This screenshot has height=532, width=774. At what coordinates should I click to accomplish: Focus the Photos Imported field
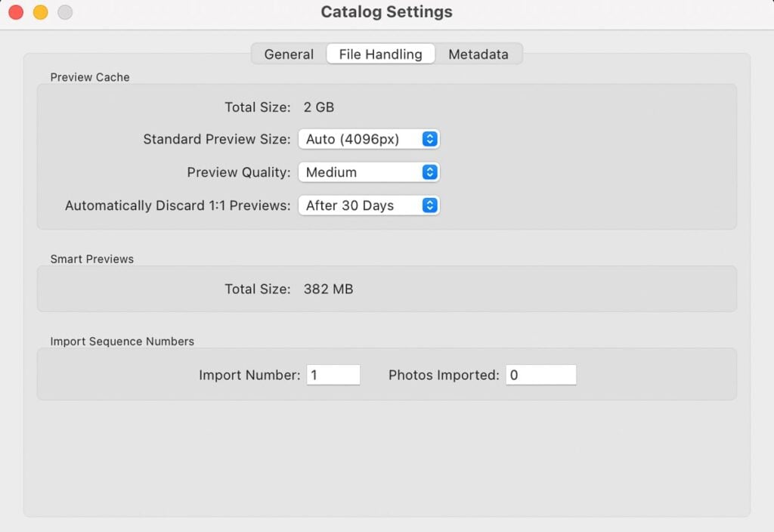(x=540, y=375)
